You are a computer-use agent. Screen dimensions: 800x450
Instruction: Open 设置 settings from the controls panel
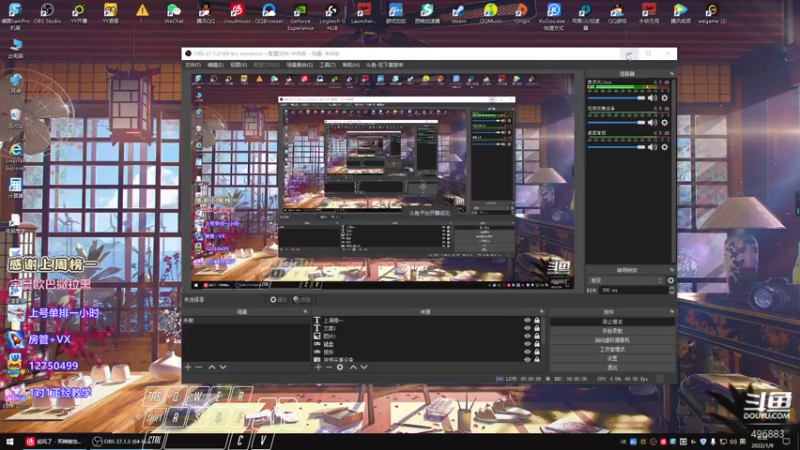612,358
